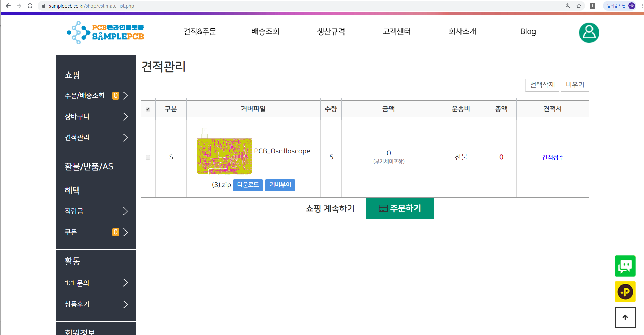Expand 주문/배송조회 sidebar arrow
Viewport: 644px width, 335px height.
[x=126, y=96]
